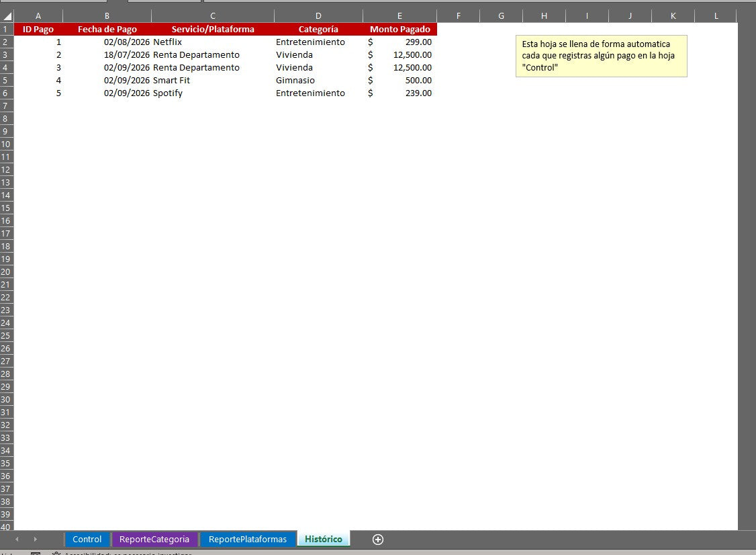Select the column E header
The width and height of the screenshot is (756, 555).
399,16
